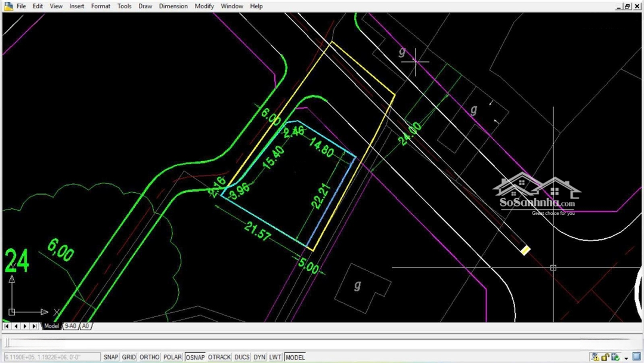The height and width of the screenshot is (363, 644).
Task: Click the command line input area
Action: [298, 343]
